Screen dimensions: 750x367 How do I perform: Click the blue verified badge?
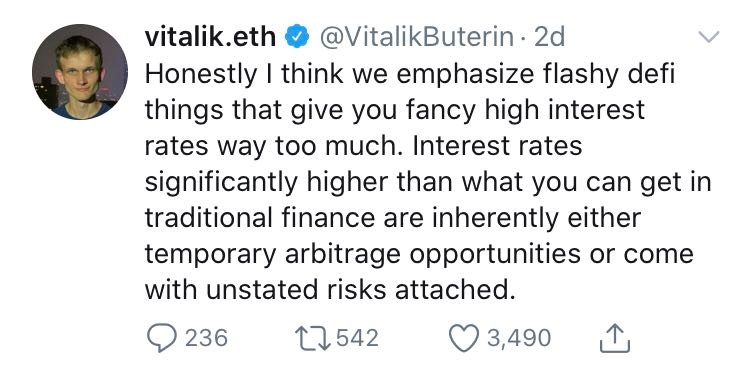point(298,38)
